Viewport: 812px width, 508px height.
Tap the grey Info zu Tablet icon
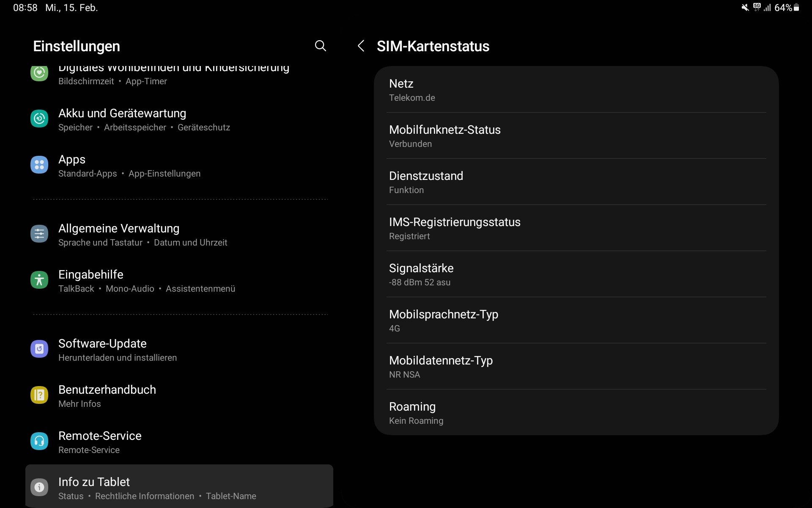pyautogui.click(x=39, y=487)
